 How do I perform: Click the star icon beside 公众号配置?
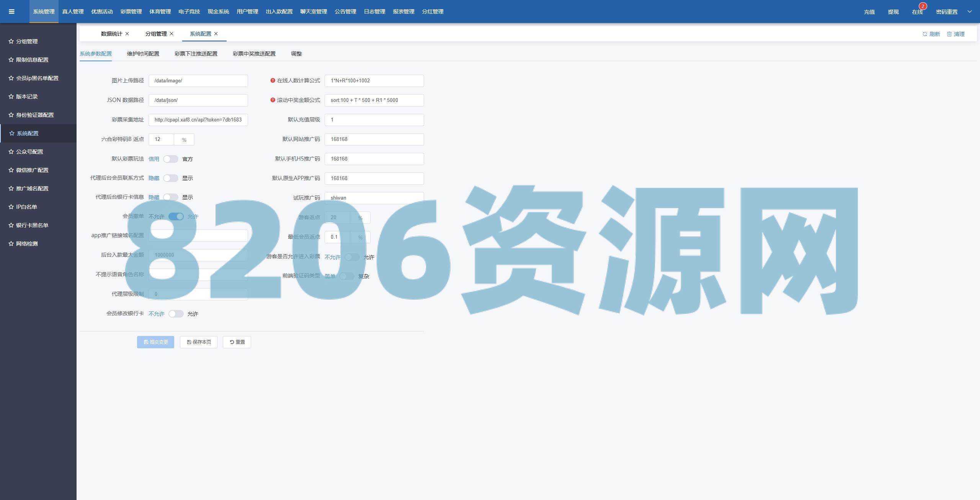pos(11,152)
